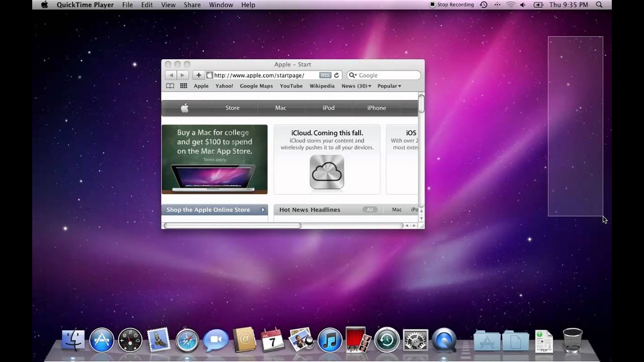Click the horizontal scrollbar in Safari
The image size is (644, 362).
(232, 226)
